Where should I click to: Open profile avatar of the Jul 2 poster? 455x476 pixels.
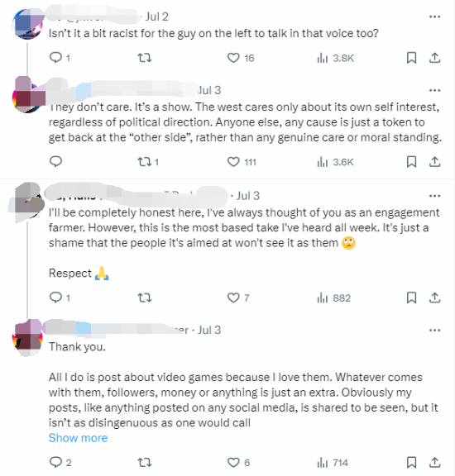coord(28,24)
